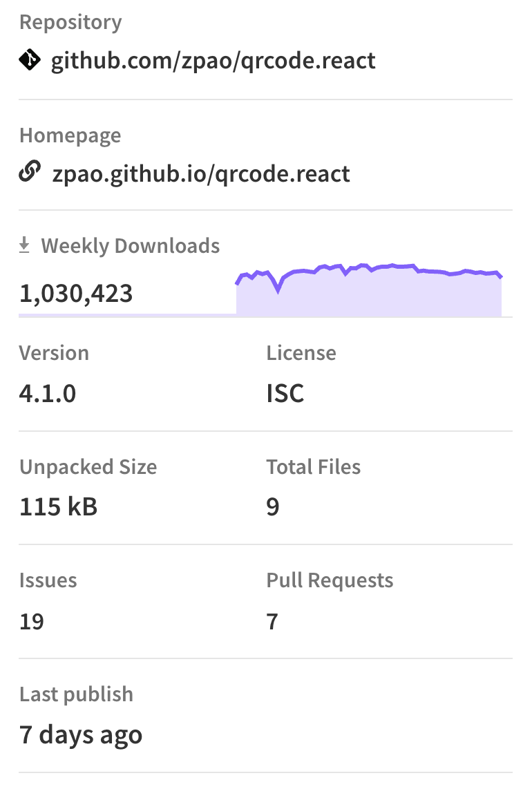
Task: Click the ISC license value
Action: [285, 394]
